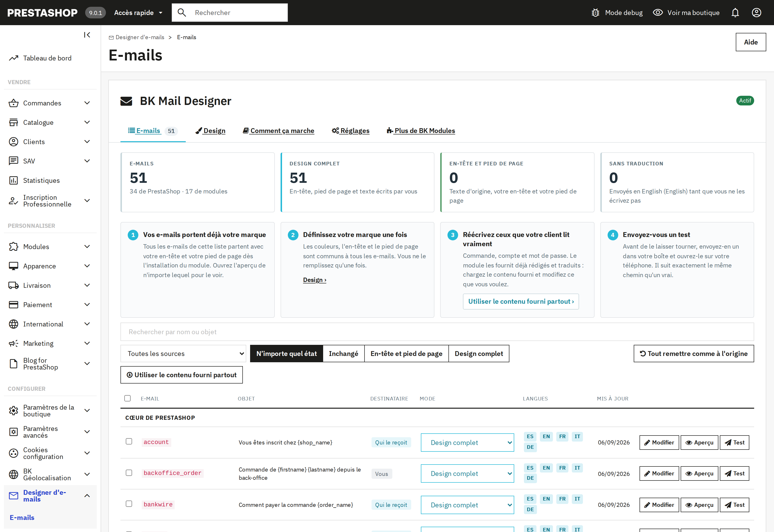Click the Livraison truck icon
This screenshot has width=774, height=532.
pos(14,285)
